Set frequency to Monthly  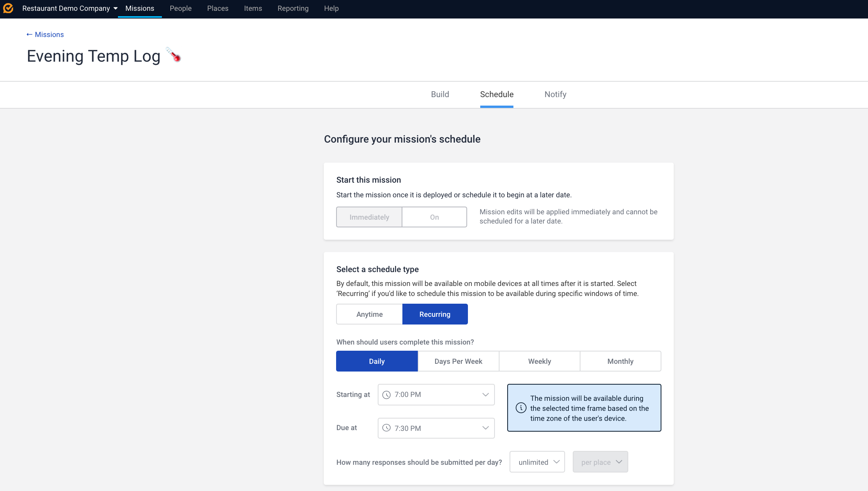pos(620,361)
